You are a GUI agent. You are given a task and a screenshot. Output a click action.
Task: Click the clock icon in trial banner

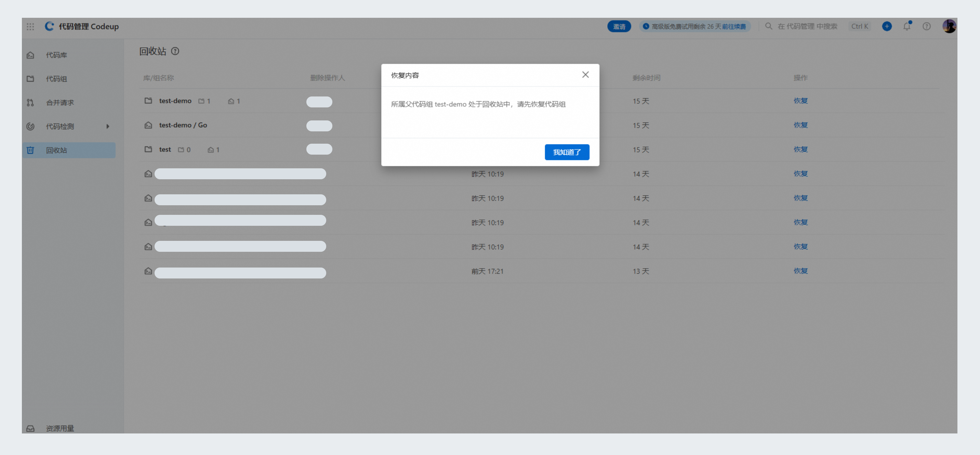[x=646, y=26]
